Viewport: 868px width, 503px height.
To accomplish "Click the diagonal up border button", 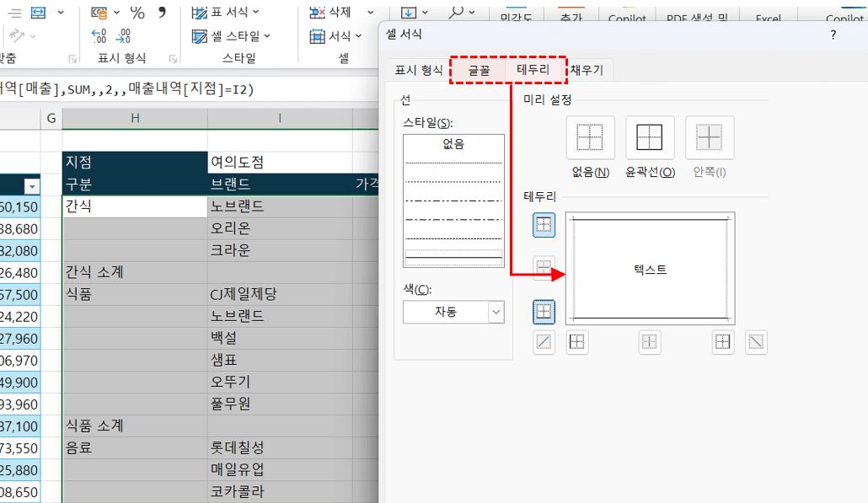I will coord(544,342).
